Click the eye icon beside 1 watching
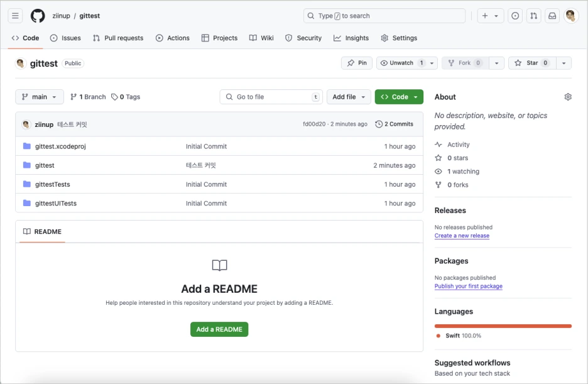Screen dimensions: 588x384 point(438,172)
